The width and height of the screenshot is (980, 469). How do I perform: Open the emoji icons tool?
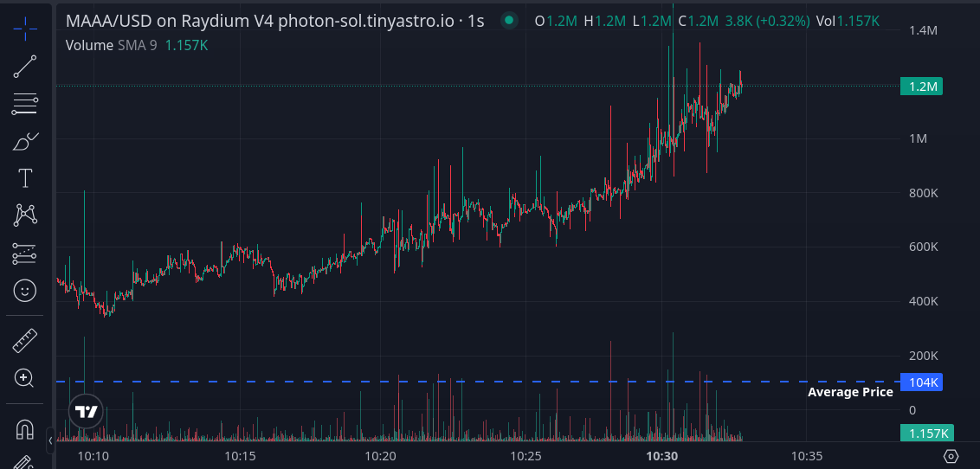(x=25, y=291)
